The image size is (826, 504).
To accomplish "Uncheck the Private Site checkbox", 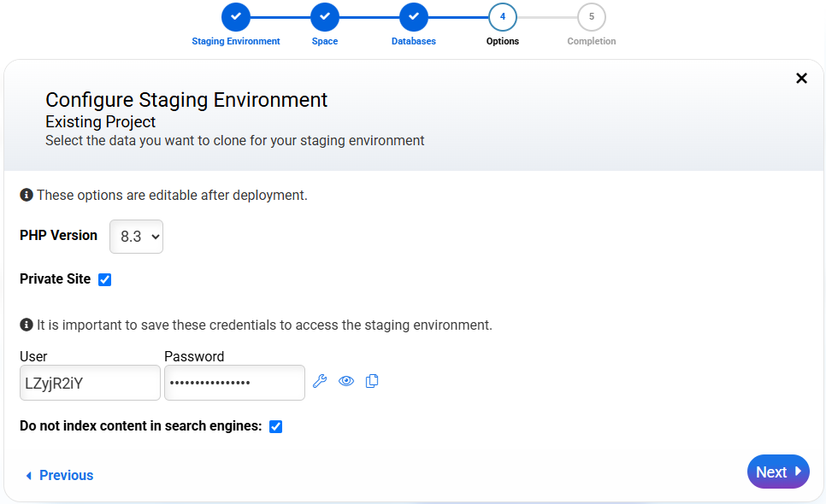I will pyautogui.click(x=105, y=279).
